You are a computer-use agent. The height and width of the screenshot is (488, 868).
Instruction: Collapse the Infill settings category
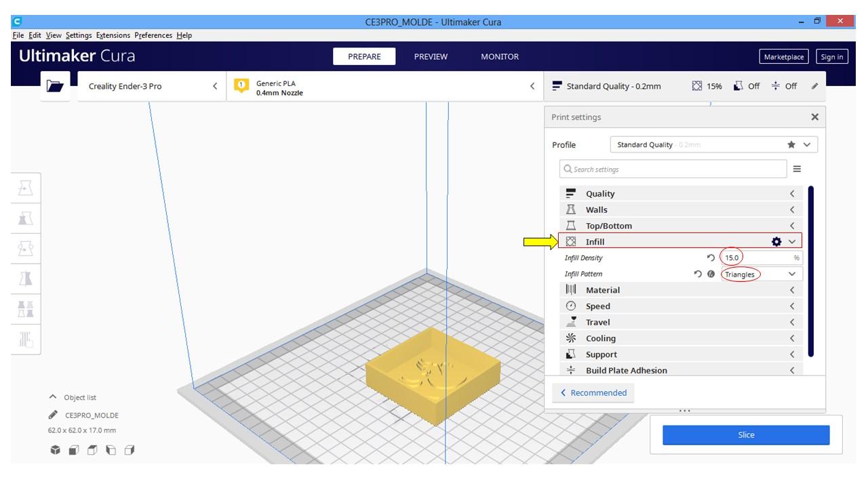pos(681,241)
